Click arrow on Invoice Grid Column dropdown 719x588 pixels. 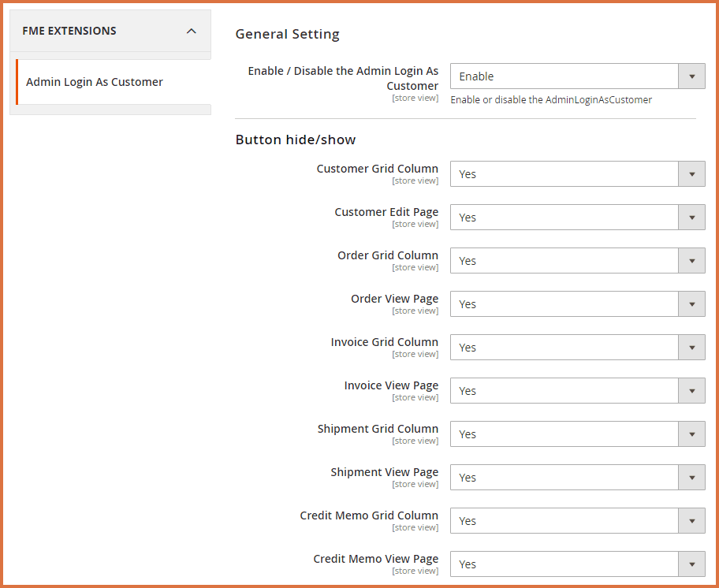point(691,348)
